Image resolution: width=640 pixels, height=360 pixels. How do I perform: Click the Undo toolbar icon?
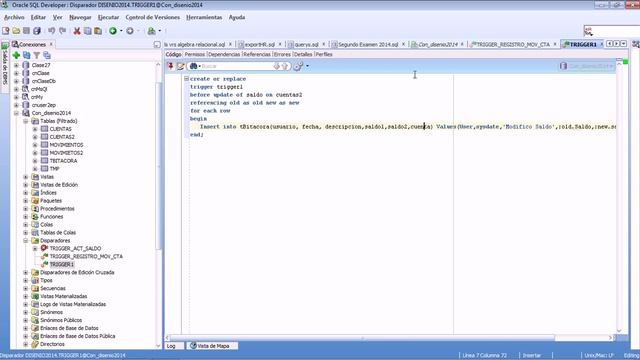tap(51, 31)
